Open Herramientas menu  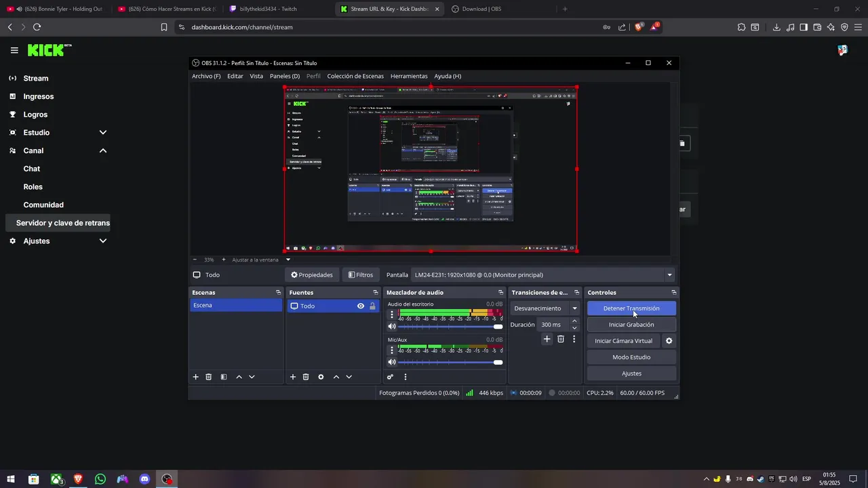pyautogui.click(x=409, y=76)
